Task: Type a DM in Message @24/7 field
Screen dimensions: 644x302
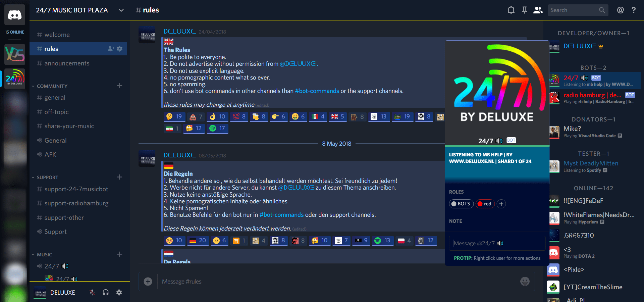Action: point(497,243)
